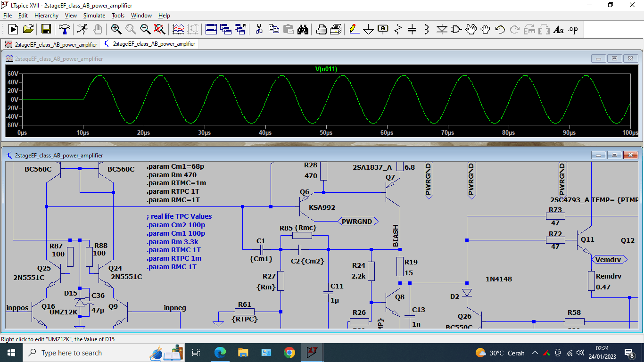This screenshot has width=644, height=362.
Task: Click the Zoom In magnifier icon
Action: pos(116,29)
